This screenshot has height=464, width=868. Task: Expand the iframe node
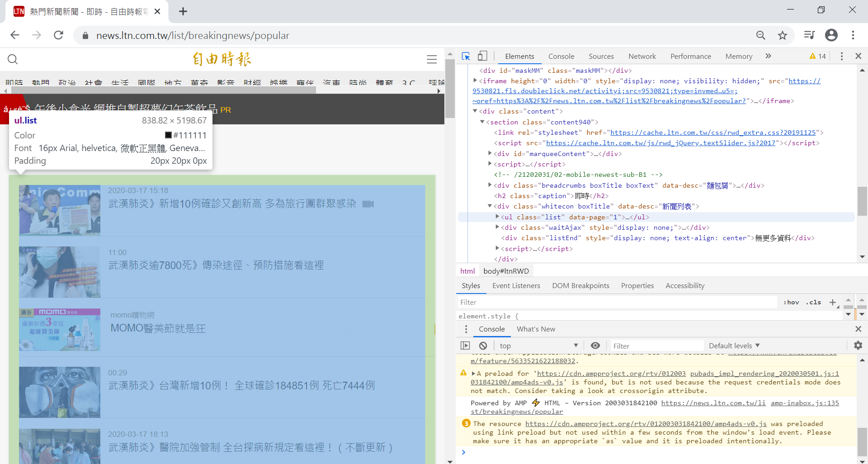click(x=475, y=81)
